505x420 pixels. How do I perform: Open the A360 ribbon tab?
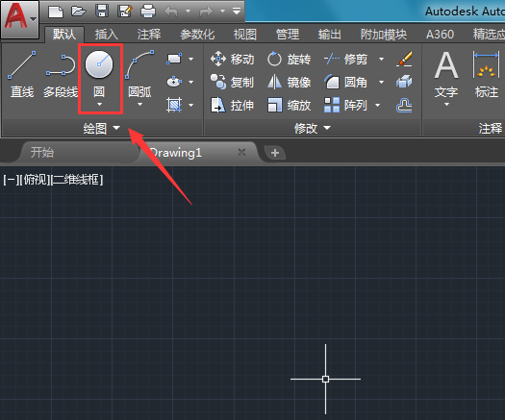(x=440, y=34)
